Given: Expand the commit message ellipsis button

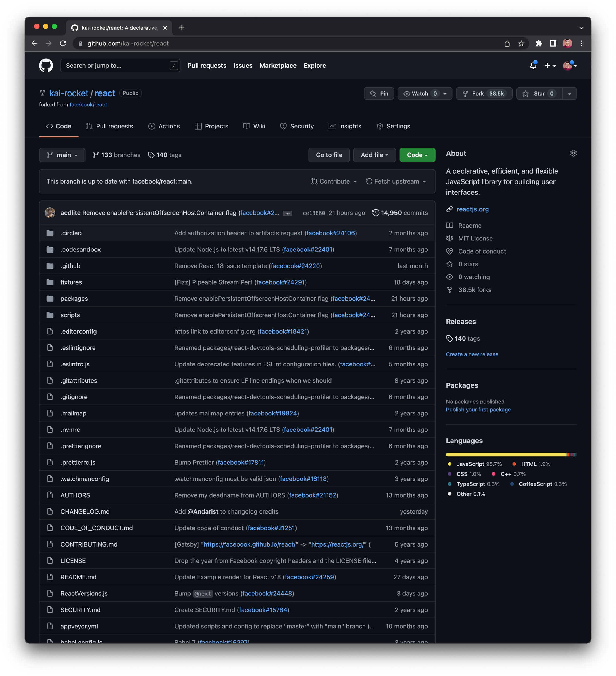Looking at the screenshot, I should [x=287, y=213].
